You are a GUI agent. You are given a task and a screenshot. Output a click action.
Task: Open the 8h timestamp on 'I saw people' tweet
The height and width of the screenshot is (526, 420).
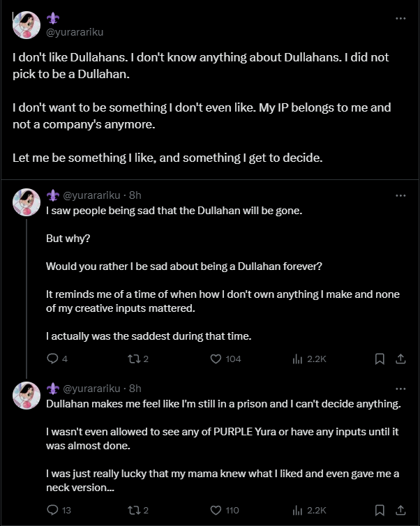135,195
